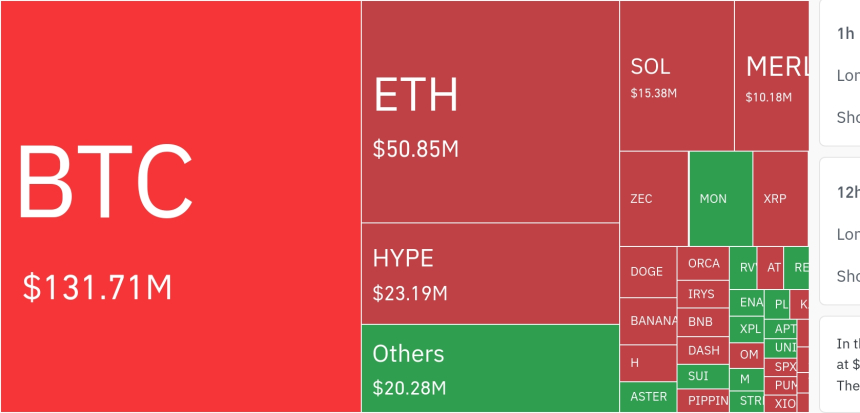Click the green Others tile
The height and width of the screenshot is (413, 860).
[x=490, y=368]
